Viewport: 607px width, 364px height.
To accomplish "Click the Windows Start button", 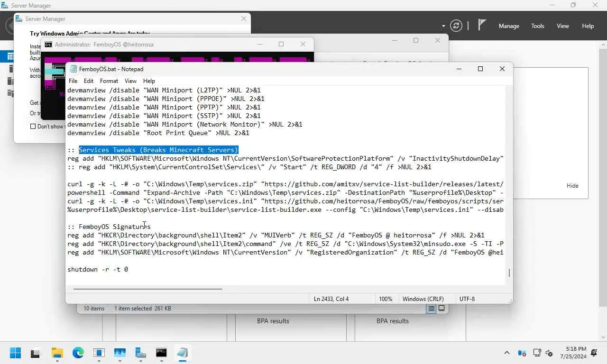I will click(15, 353).
